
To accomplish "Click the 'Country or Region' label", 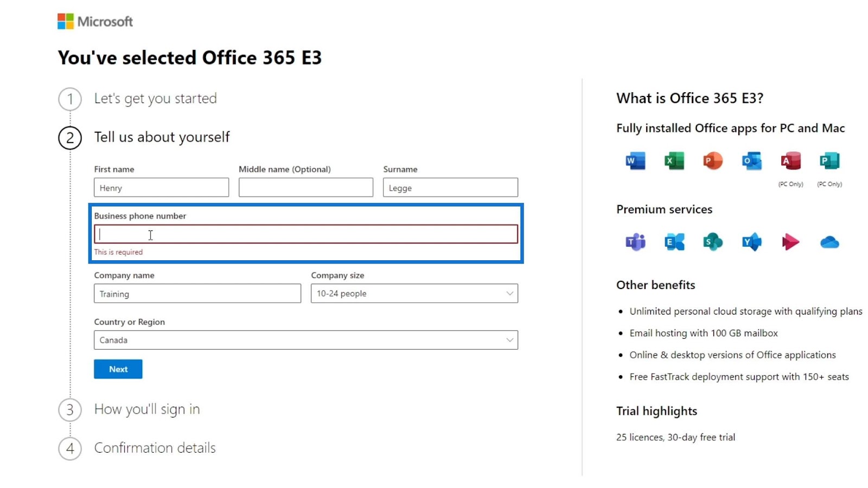I will pos(130,322).
